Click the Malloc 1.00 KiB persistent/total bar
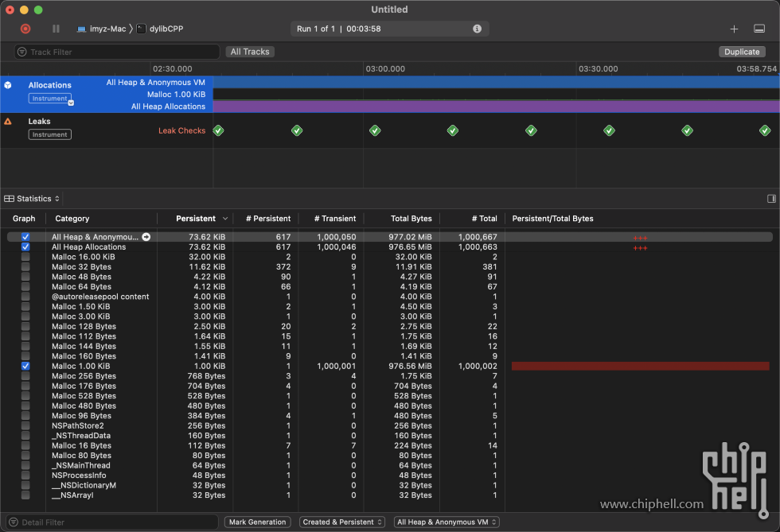This screenshot has height=532, width=780. pyautogui.click(x=640, y=366)
